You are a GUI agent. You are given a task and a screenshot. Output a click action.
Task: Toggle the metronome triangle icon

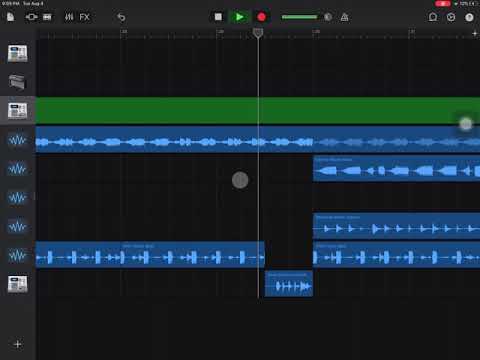point(345,17)
